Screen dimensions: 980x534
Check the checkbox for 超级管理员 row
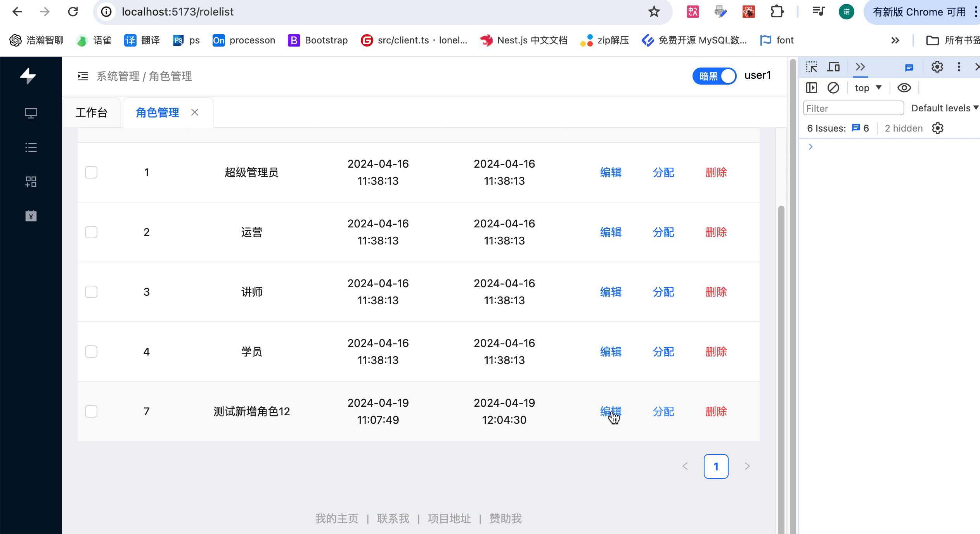91,172
